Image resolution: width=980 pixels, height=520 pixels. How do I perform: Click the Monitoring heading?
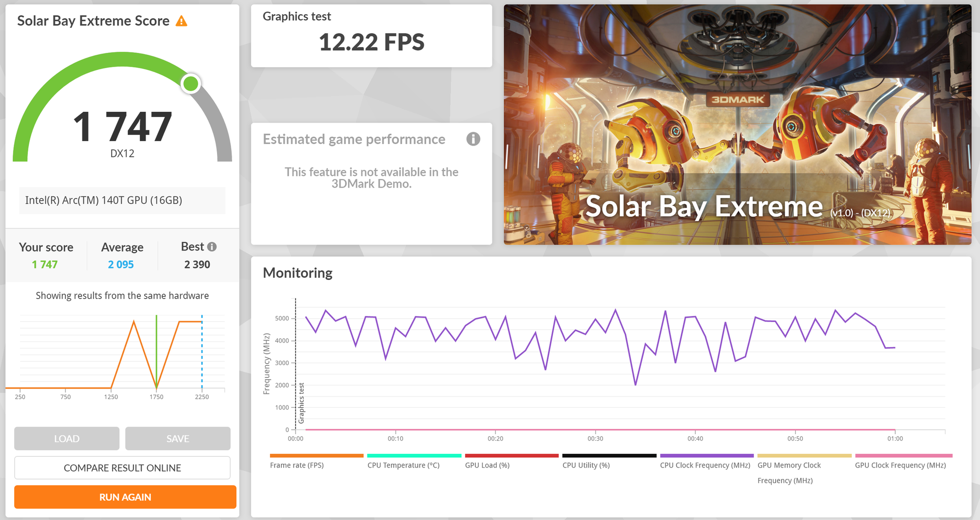[x=297, y=273]
